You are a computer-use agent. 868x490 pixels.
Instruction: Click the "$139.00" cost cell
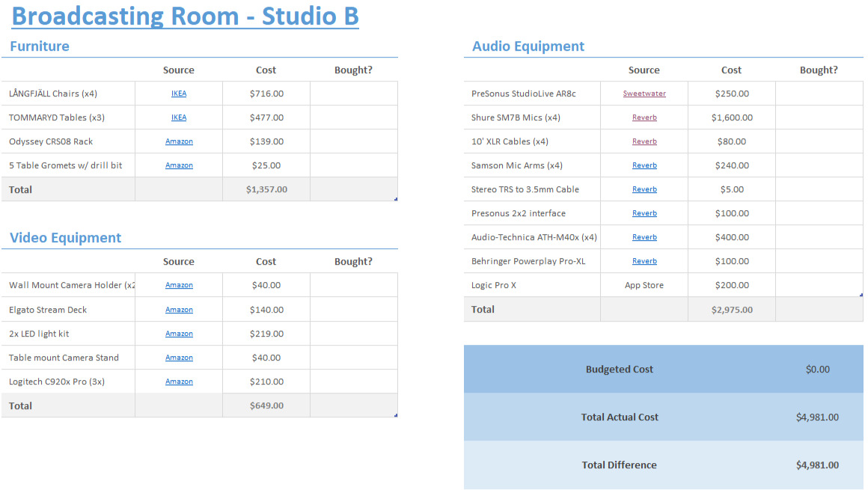click(x=266, y=141)
